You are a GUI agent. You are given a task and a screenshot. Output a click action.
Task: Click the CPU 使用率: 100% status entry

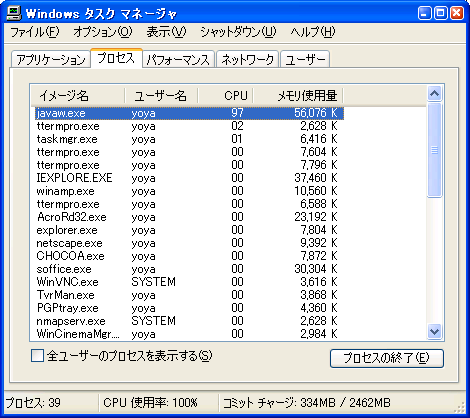[x=150, y=403]
